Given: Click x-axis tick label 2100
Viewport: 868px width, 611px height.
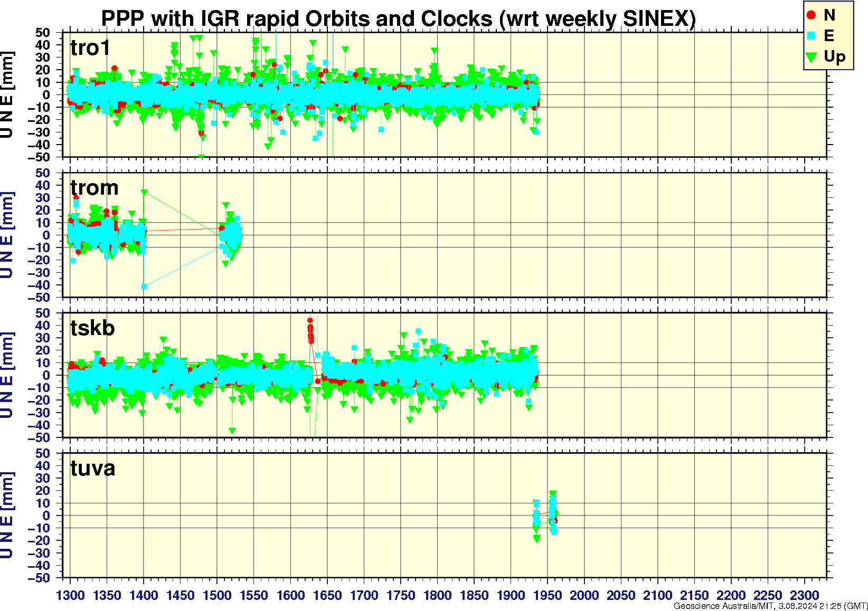Looking at the screenshot, I should click(657, 595).
